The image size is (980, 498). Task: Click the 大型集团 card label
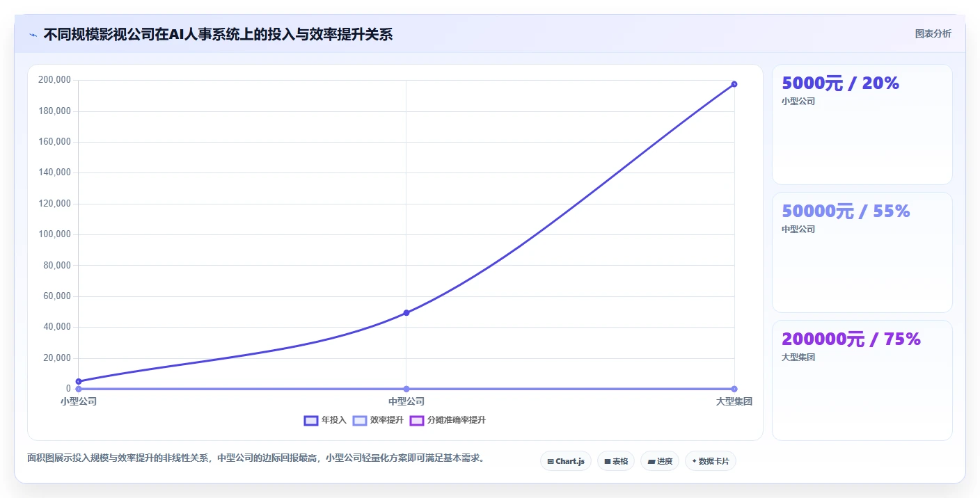798,357
